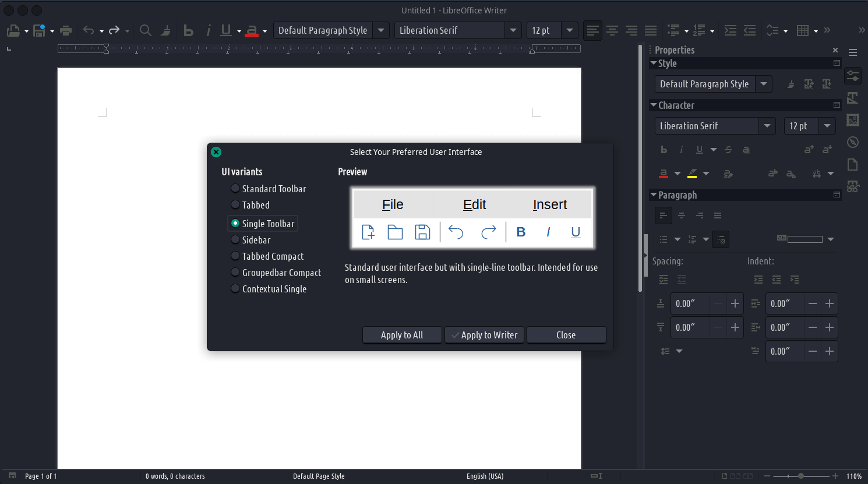This screenshot has height=484, width=868.
Task: Click the Open file icon in toolbar
Action: click(x=13, y=30)
